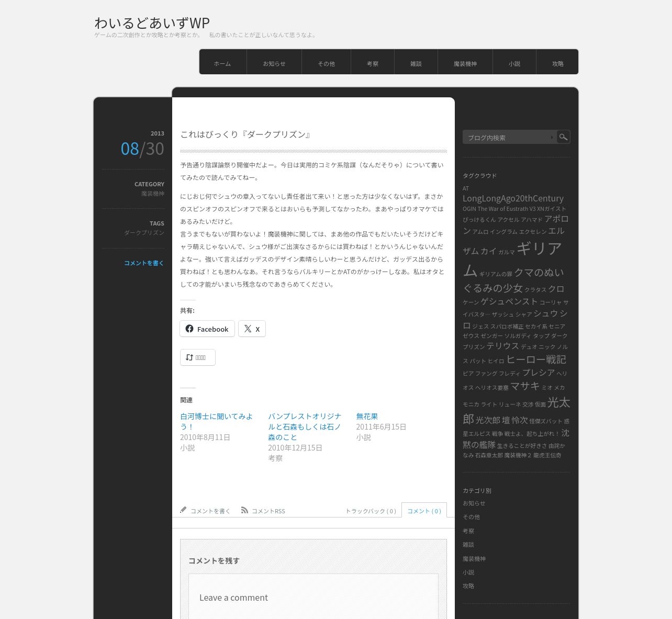The height and width of the screenshot is (619, 672).
Task: Switch to the トラックバック (0) tab
Action: point(371,511)
